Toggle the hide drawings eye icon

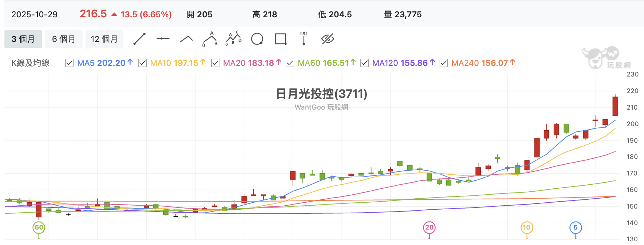[x=328, y=39]
